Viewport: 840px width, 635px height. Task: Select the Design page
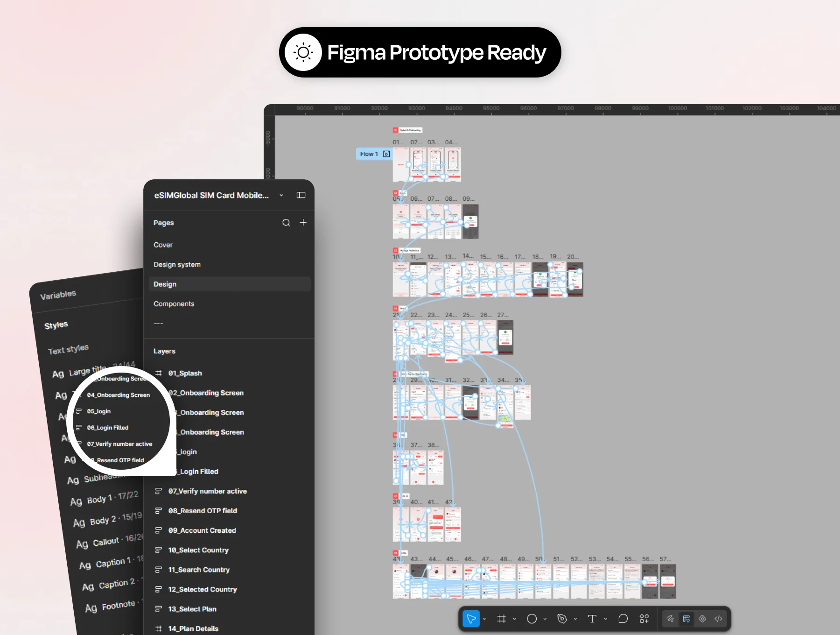(230, 284)
